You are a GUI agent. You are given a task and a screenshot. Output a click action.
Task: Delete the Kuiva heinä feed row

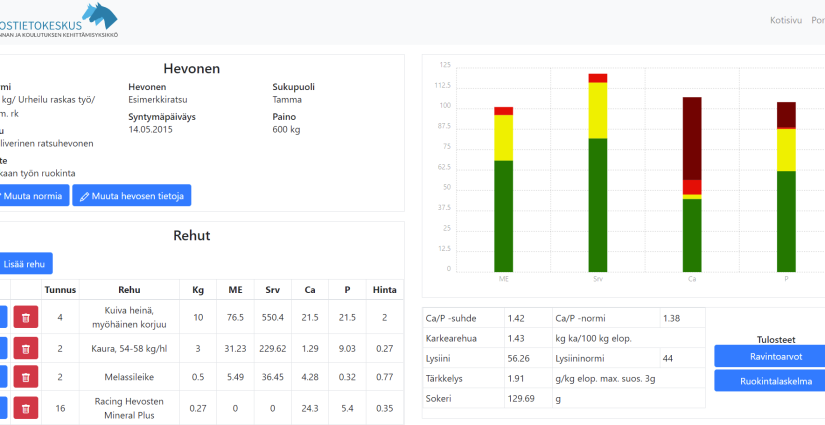click(26, 317)
